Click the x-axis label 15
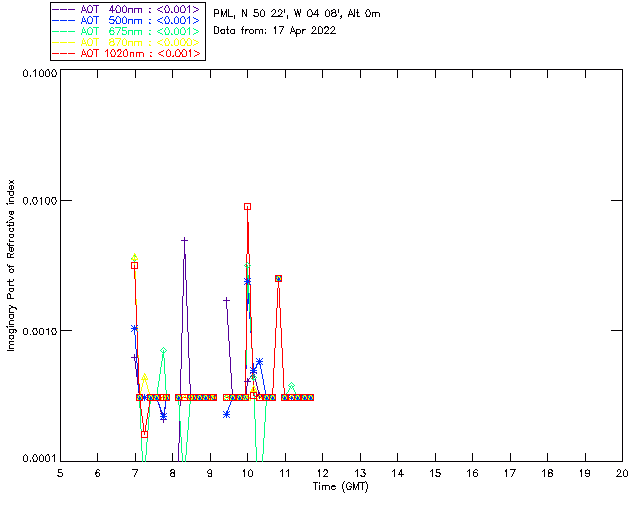The width and height of the screenshot is (640, 512). (x=435, y=473)
